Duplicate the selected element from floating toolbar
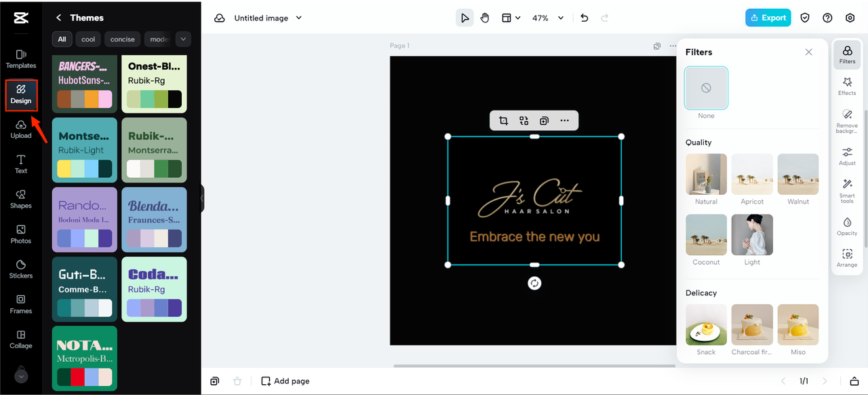This screenshot has height=395, width=868. 544,121
